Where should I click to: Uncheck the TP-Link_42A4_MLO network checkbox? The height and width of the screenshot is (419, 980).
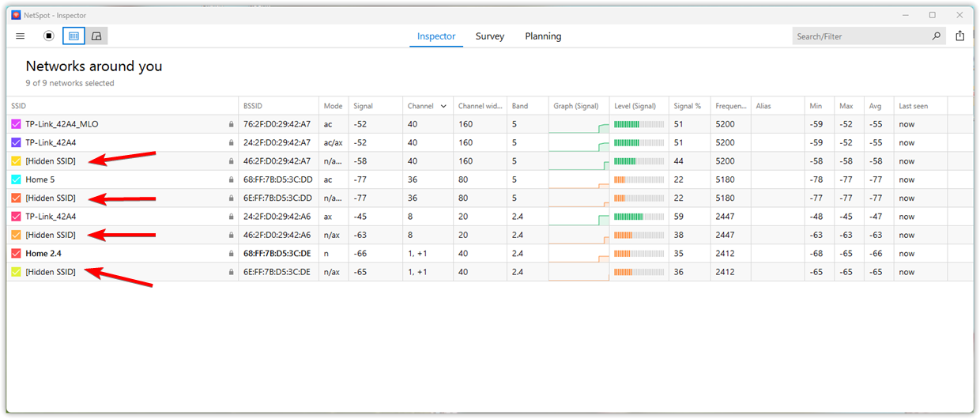[16, 124]
